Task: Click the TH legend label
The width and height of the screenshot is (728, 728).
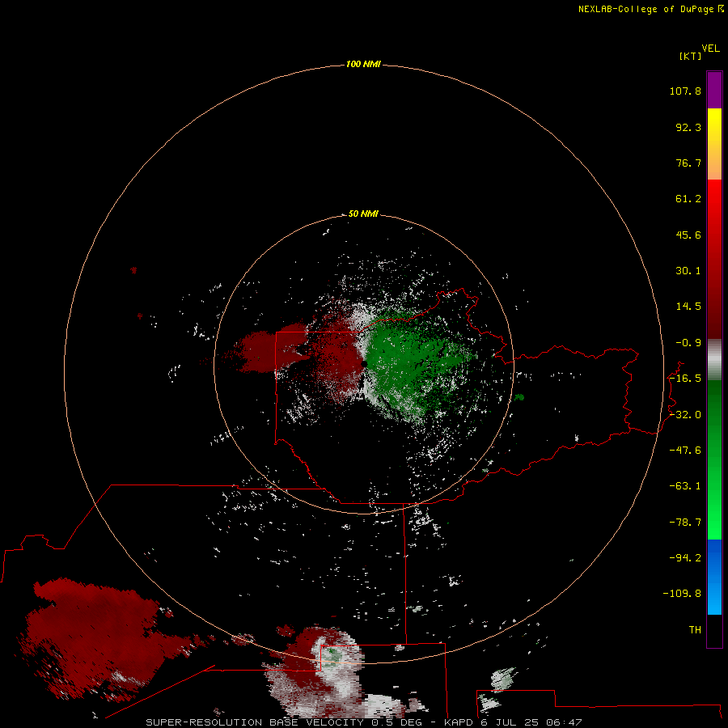Action: (695, 630)
